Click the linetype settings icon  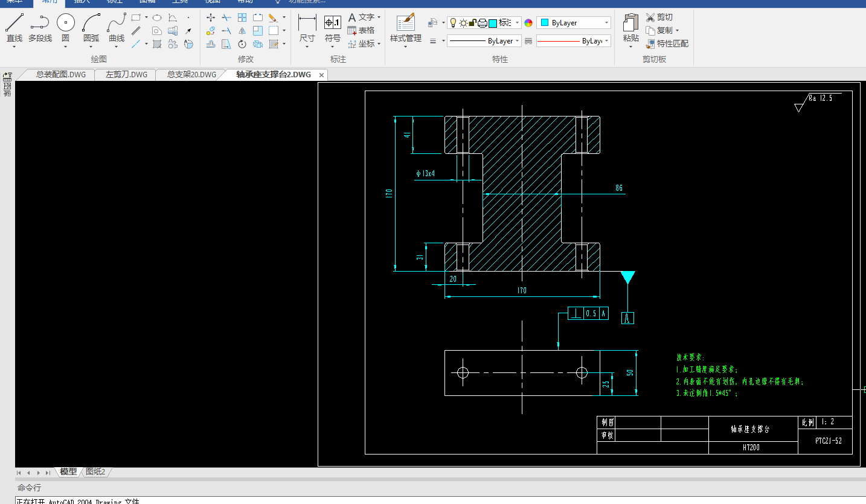point(528,41)
